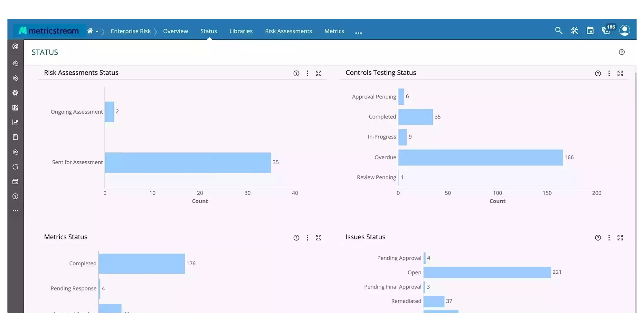This screenshot has height=332, width=644.
Task: Maximize the Issues Status chart
Action: click(620, 237)
